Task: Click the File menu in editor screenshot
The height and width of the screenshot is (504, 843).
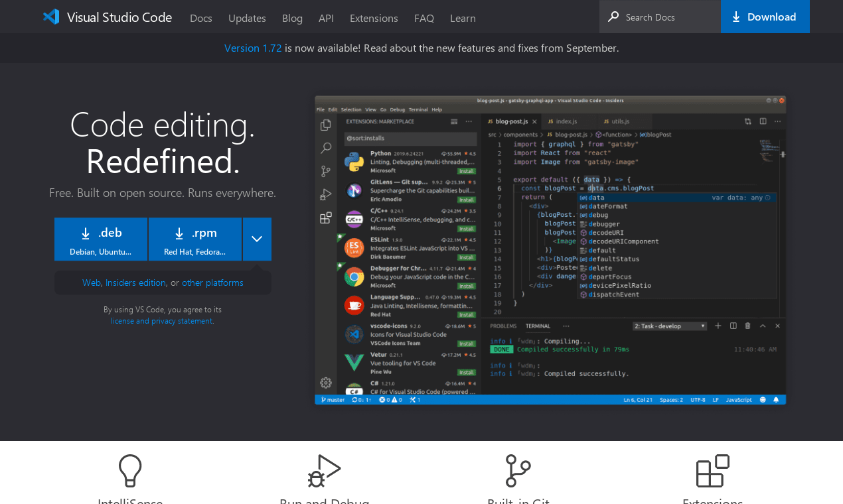Action: click(x=320, y=109)
